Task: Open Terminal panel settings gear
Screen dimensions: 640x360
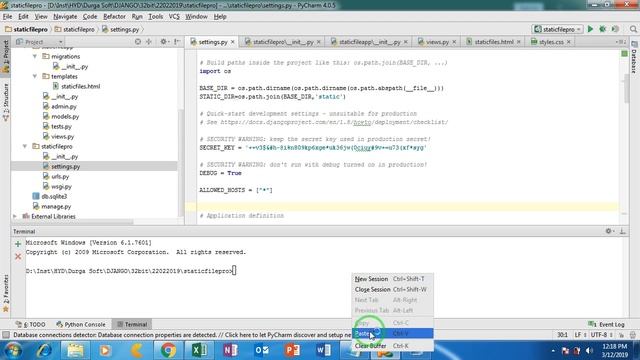Action: pos(609,231)
